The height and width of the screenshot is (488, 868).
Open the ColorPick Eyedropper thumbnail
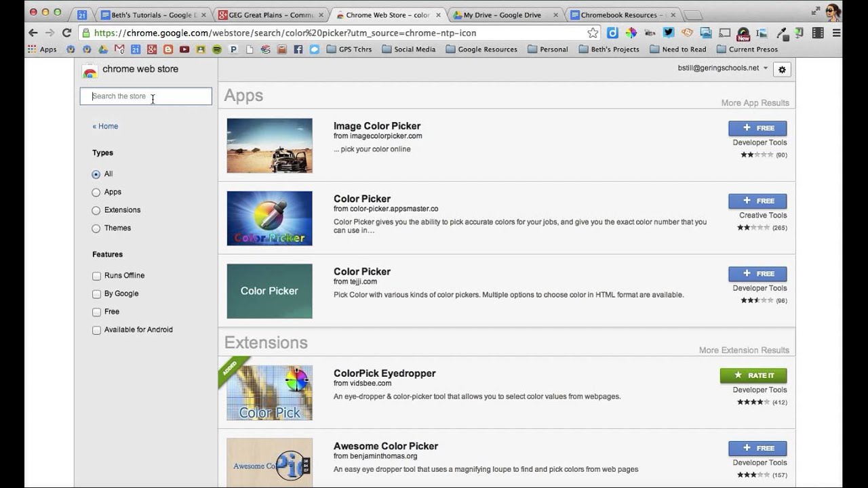pyautogui.click(x=269, y=393)
